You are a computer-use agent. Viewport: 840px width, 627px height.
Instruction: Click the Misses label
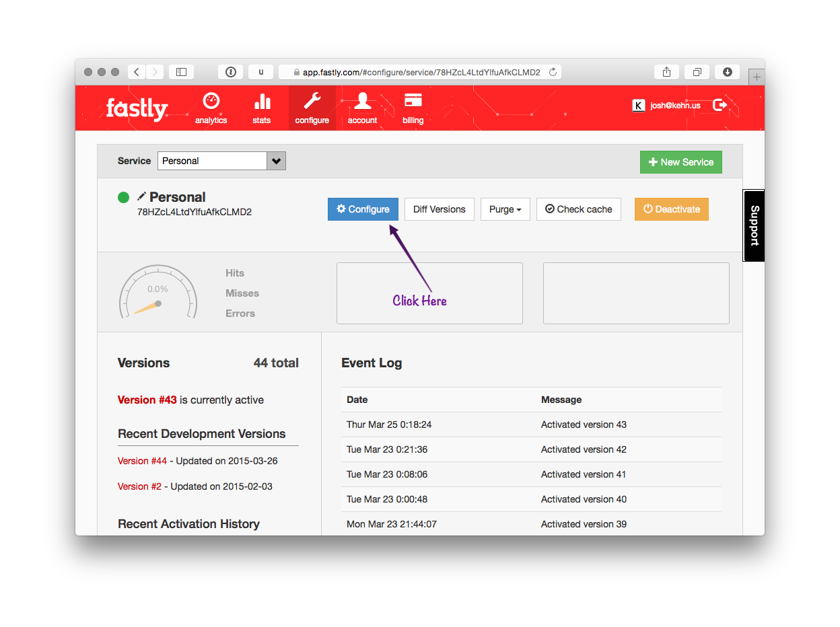[242, 293]
